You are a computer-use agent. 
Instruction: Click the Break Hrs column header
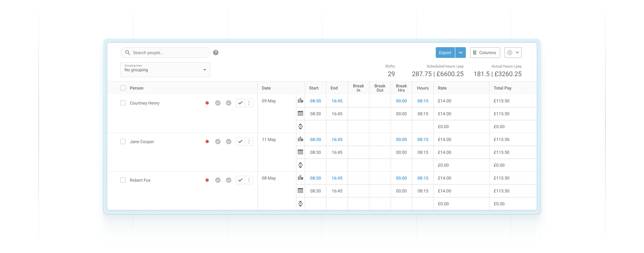pos(401,88)
